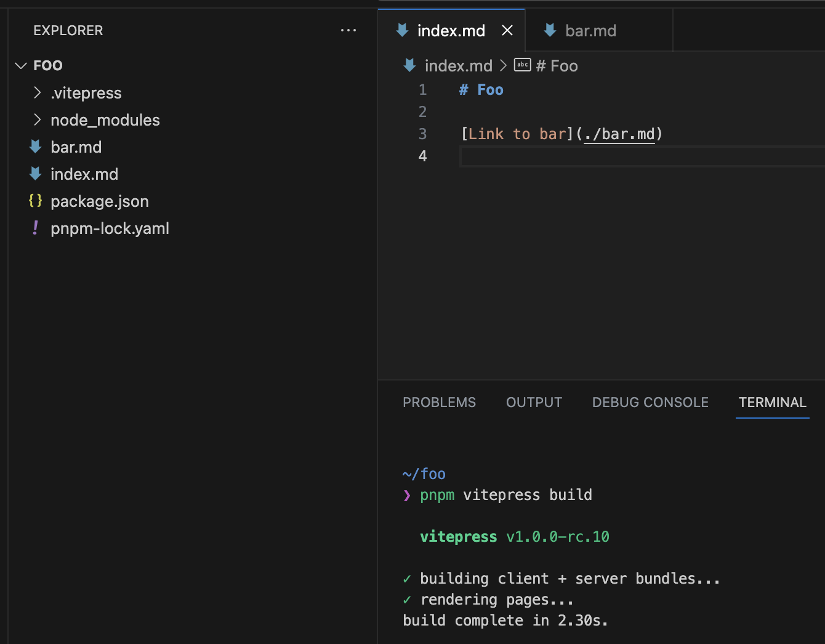825x644 pixels.
Task: Open the Explorer actions ellipsis menu
Action: pos(348,30)
